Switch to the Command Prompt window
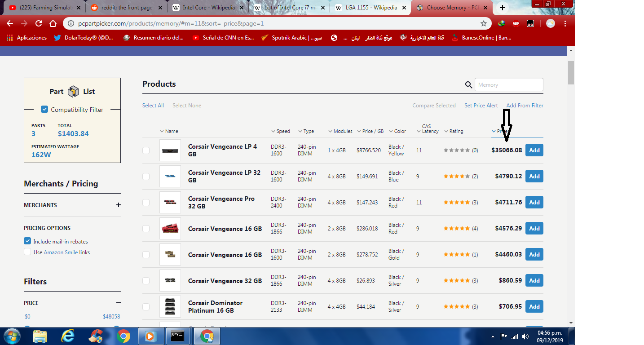 pos(178,336)
